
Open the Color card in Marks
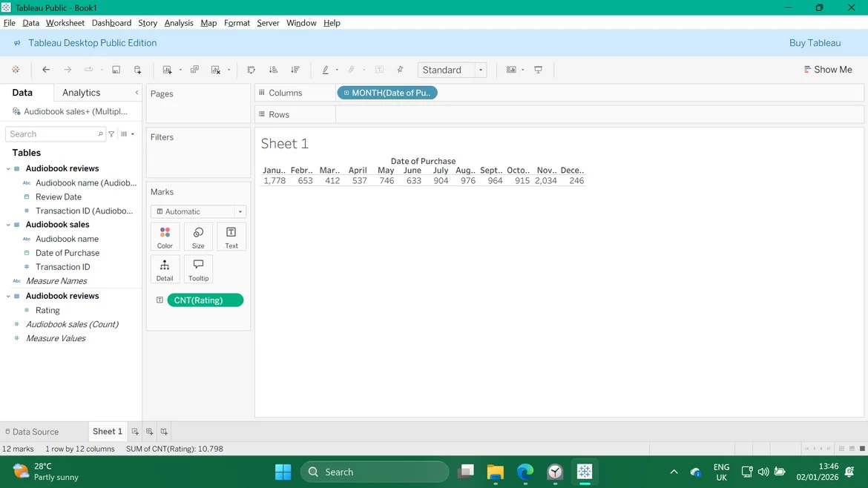coord(165,237)
